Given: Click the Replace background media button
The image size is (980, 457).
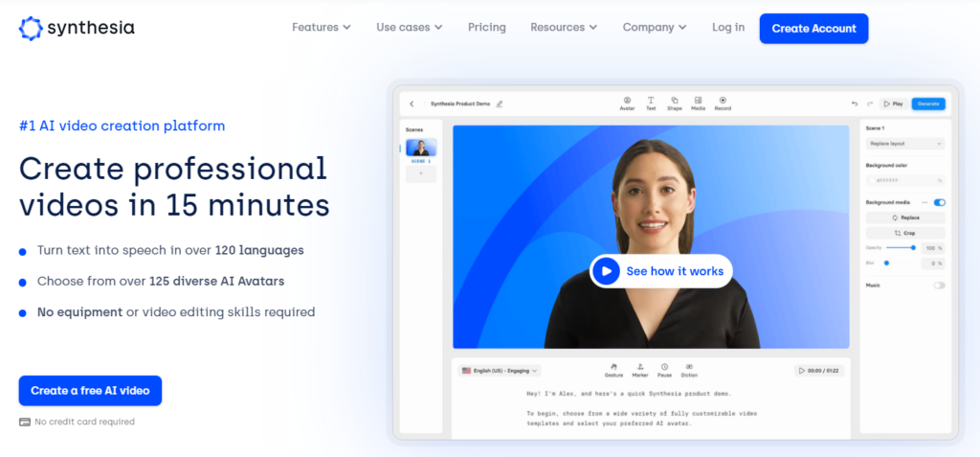Looking at the screenshot, I should point(905,217).
